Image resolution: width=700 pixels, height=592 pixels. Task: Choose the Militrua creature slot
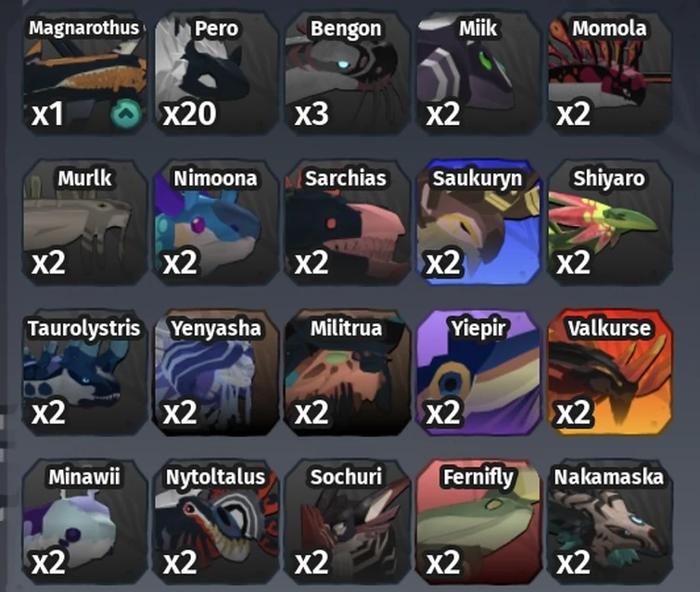(348, 372)
